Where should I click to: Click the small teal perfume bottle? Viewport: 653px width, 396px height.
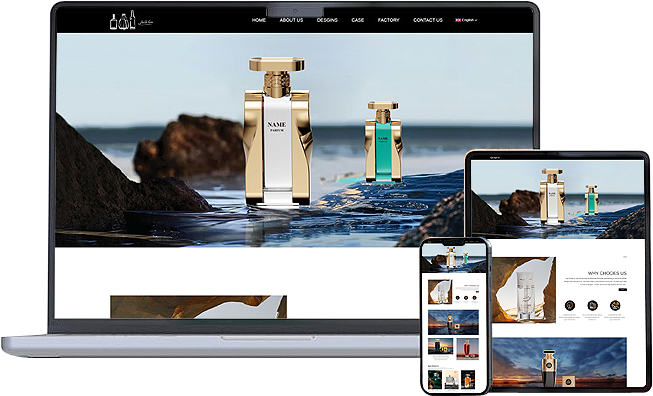point(383,142)
